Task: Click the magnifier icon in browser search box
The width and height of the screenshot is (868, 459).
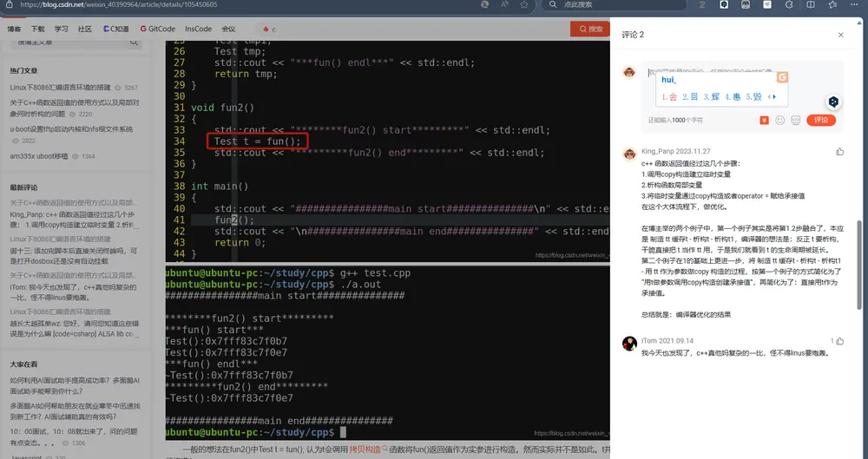Action: pos(552,4)
